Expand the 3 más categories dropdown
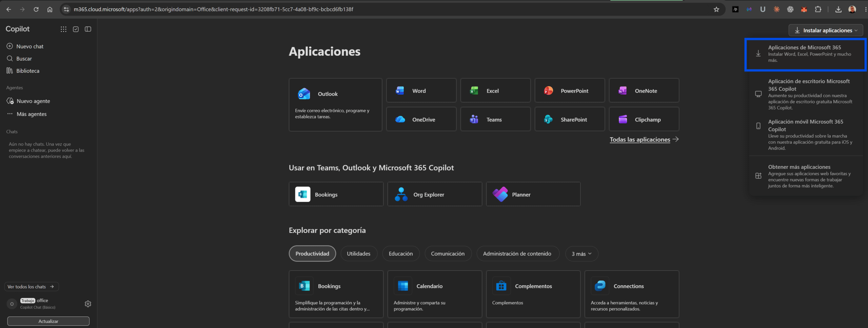Viewport: 868px width, 328px height. [581, 254]
